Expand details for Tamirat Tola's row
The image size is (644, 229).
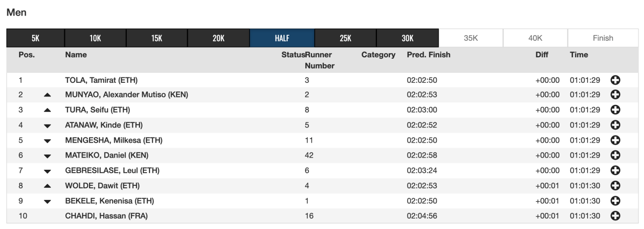(615, 79)
